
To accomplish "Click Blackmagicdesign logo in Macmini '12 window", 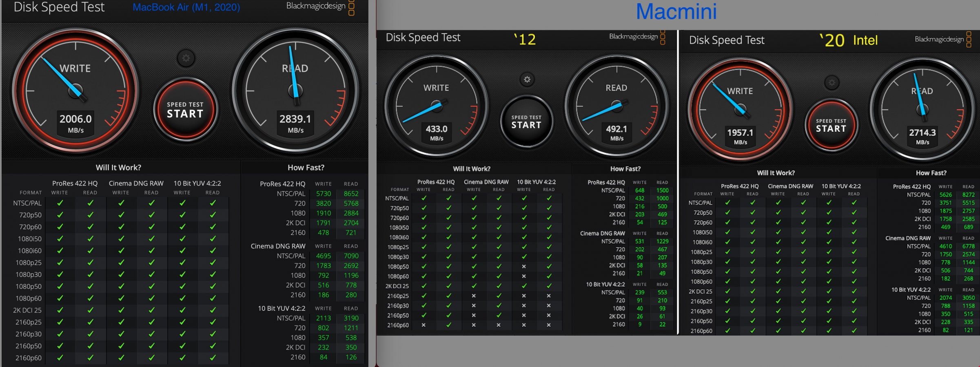I will coord(637,37).
